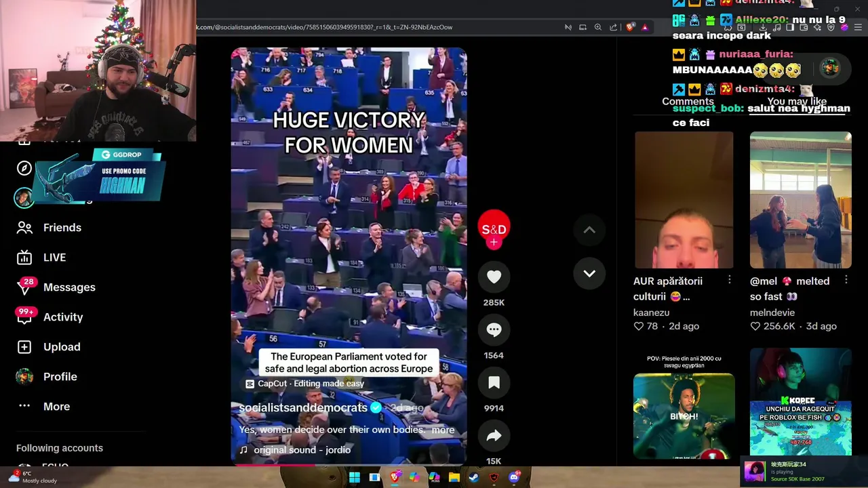Open the kaanezu creator name
Viewport: 868px width, 488px height.
click(x=651, y=312)
